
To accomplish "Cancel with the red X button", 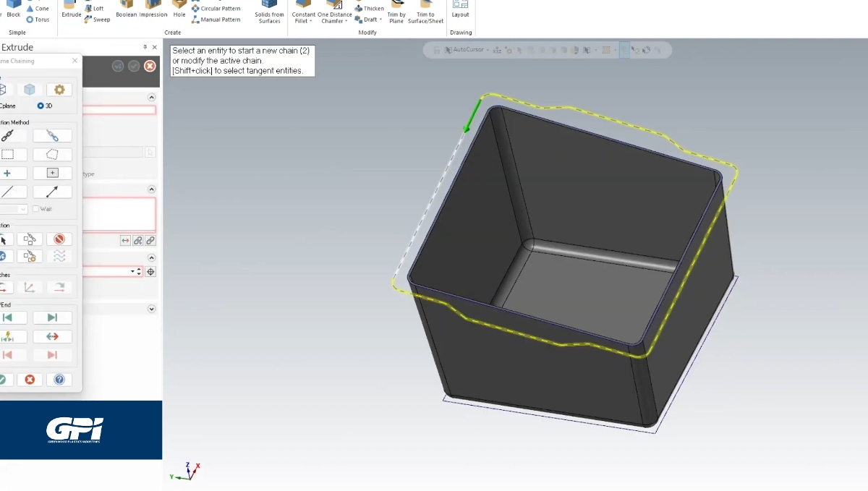I will 150,66.
